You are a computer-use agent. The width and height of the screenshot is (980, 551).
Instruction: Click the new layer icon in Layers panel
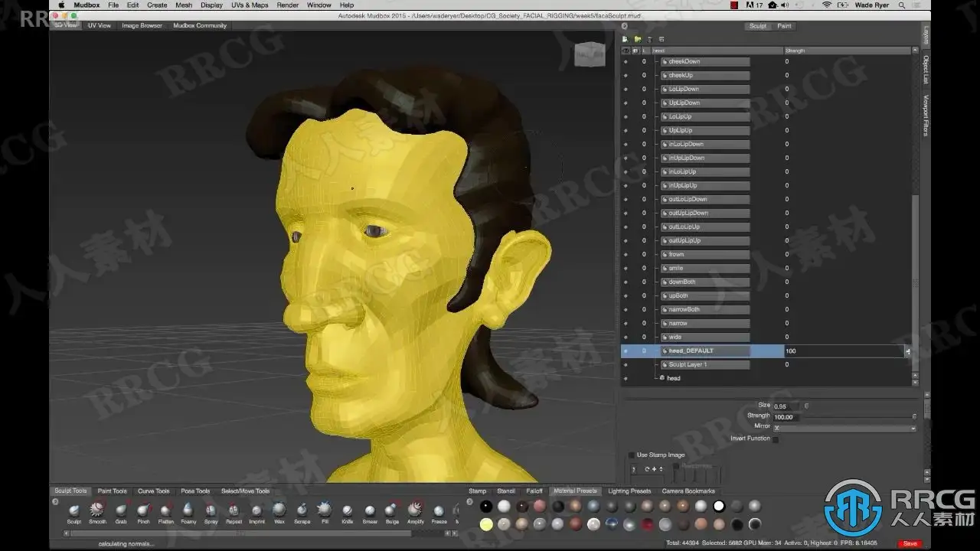[x=625, y=39]
